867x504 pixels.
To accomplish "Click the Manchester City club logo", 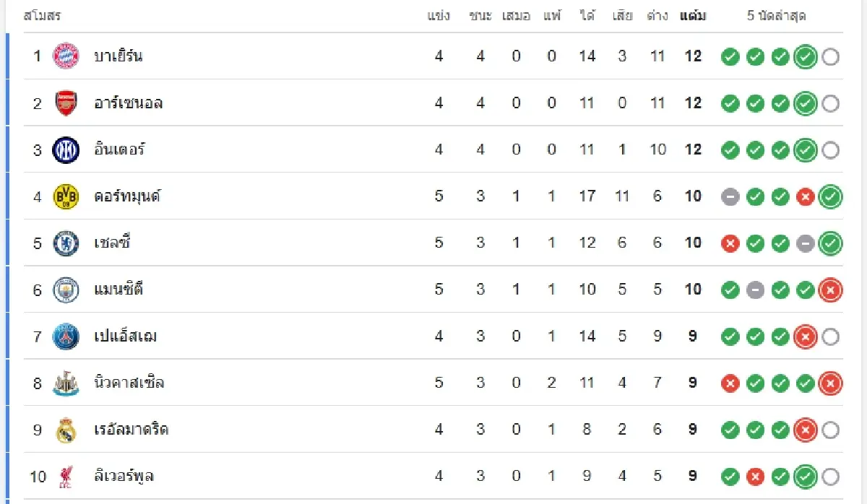I will click(x=66, y=290).
